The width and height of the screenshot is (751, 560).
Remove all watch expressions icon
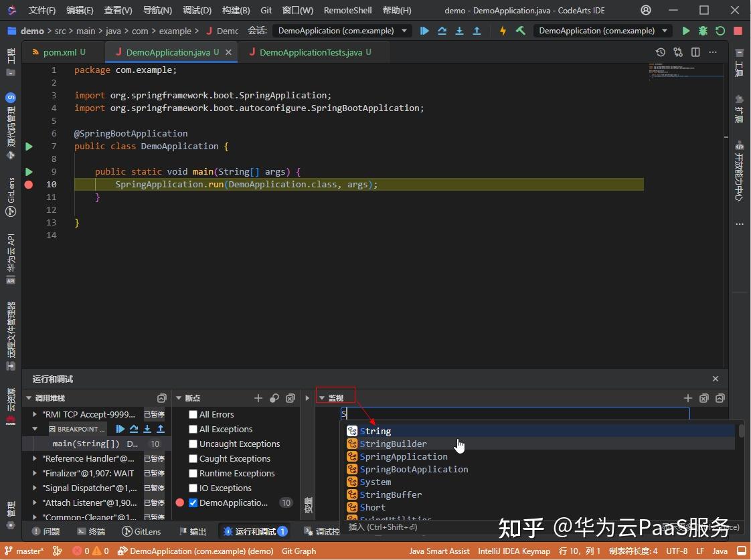click(x=703, y=398)
